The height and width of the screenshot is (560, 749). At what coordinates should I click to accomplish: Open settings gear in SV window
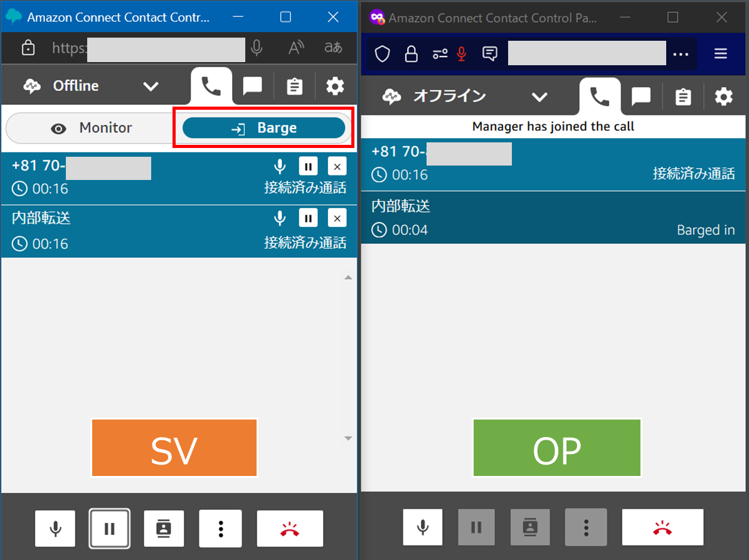[x=335, y=87]
